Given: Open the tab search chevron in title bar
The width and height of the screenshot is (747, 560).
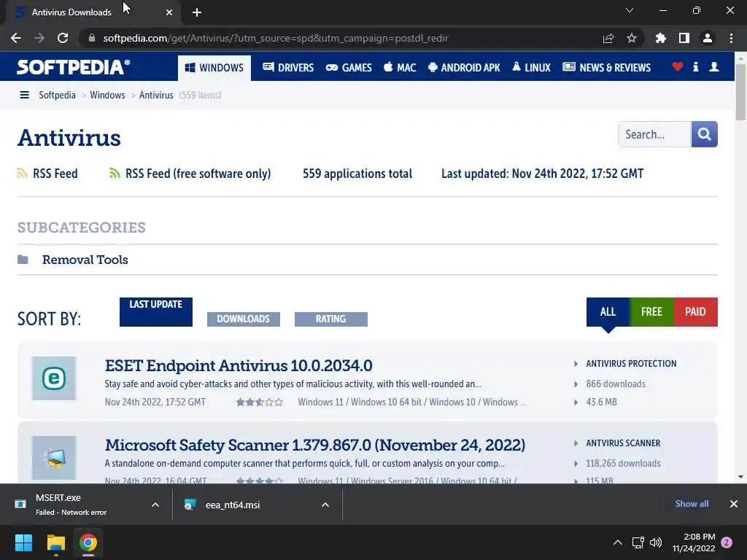Looking at the screenshot, I should pyautogui.click(x=630, y=10).
